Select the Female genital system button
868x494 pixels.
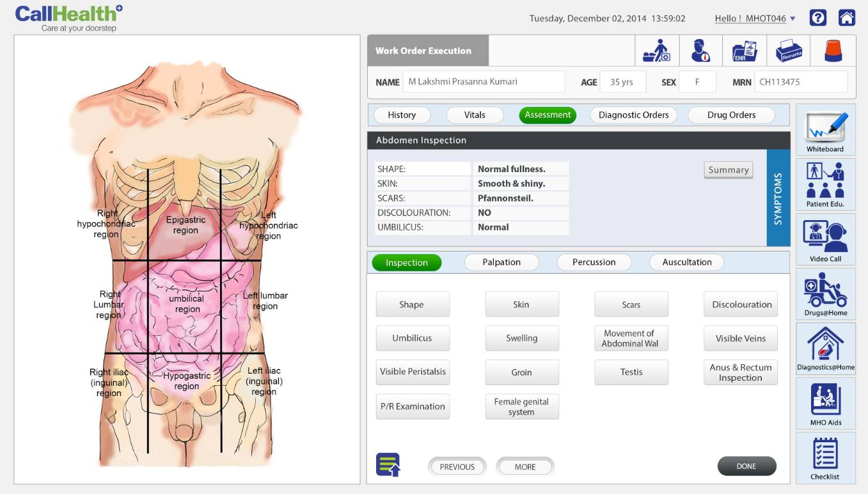tap(522, 406)
